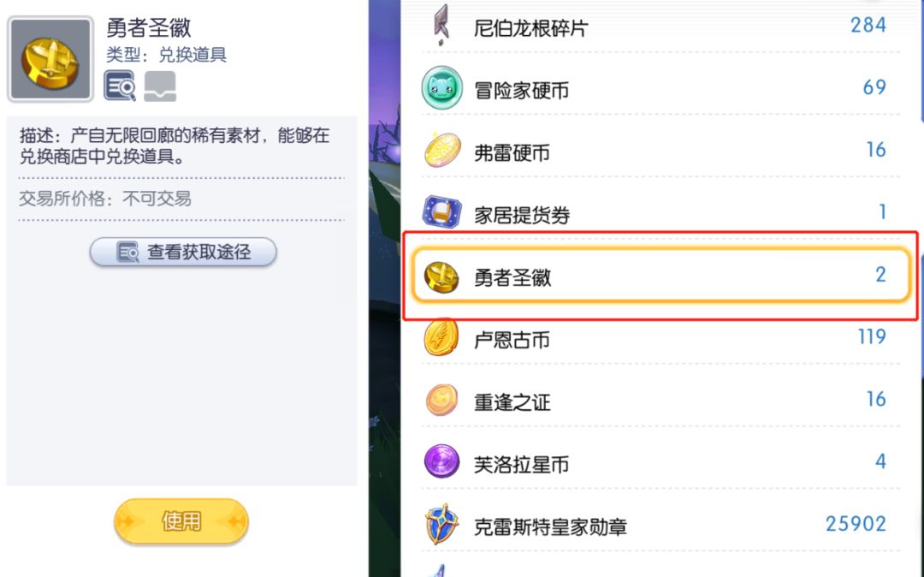The image size is (924, 577).
Task: Click the purple 芙洛拉星币 coin icon
Action: coord(442,463)
